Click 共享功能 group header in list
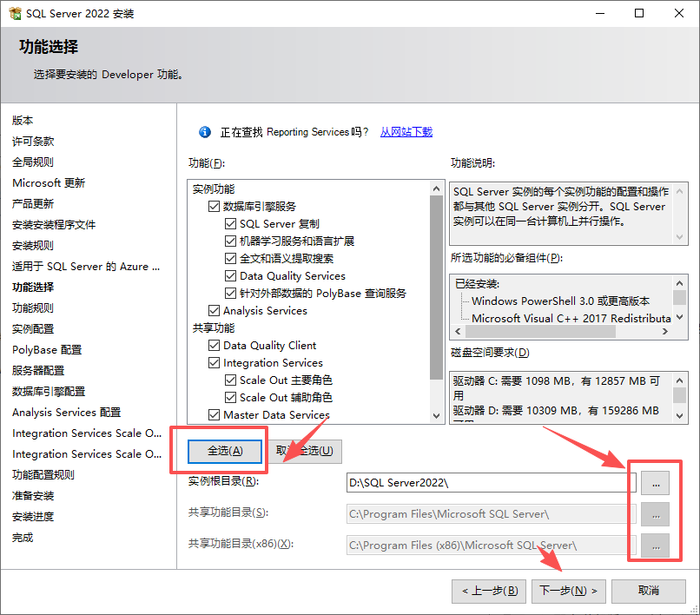700x615 pixels. pos(214,327)
